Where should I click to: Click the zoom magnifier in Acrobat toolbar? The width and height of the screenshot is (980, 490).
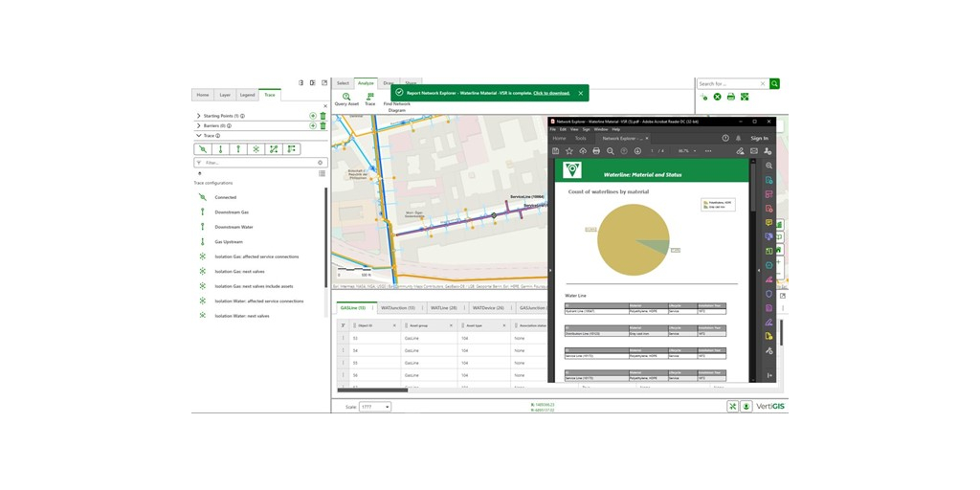point(611,151)
